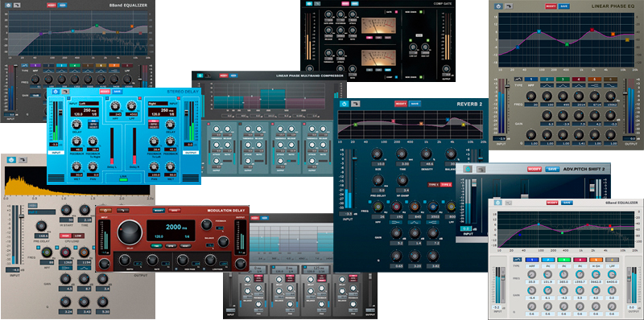
Task: Toggle power icon on Stereo Delay
Action: coord(56,92)
